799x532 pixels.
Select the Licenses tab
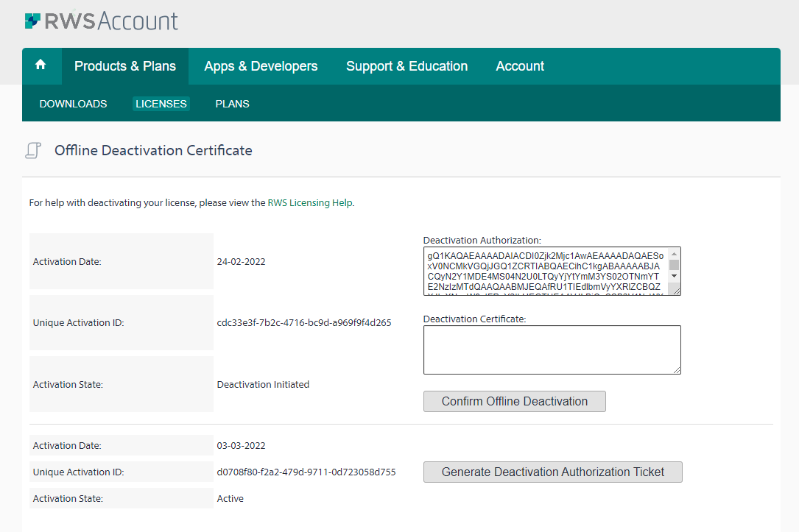(x=161, y=104)
